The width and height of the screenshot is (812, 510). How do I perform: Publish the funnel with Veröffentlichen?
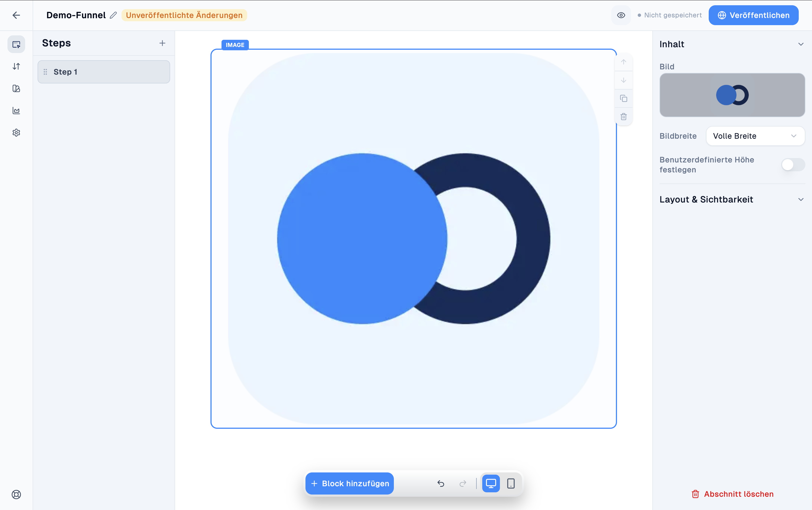pos(753,15)
